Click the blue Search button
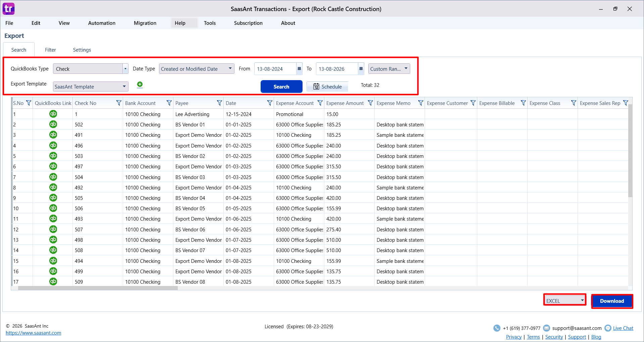 (x=281, y=87)
